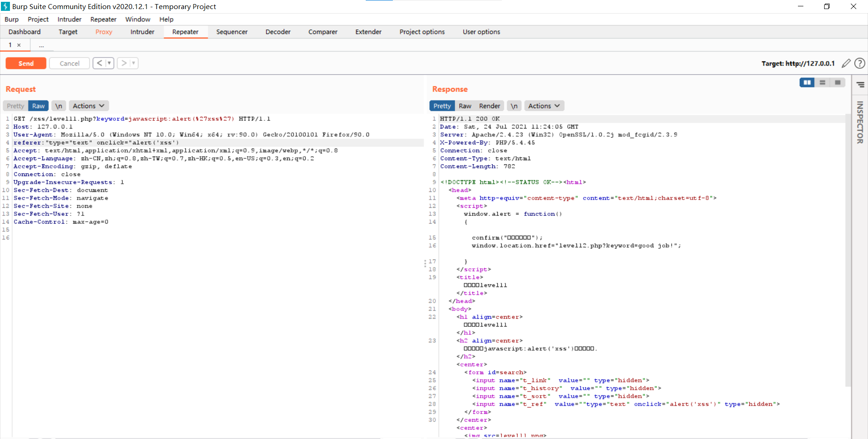Viewport: 868px width, 439px height.
Task: Click the forward navigation arrow icon
Action: pos(124,63)
